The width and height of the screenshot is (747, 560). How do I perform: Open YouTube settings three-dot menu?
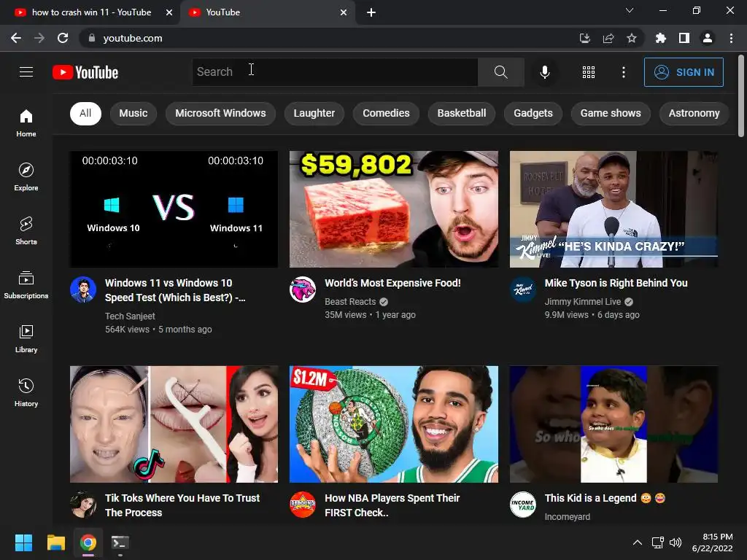(624, 72)
